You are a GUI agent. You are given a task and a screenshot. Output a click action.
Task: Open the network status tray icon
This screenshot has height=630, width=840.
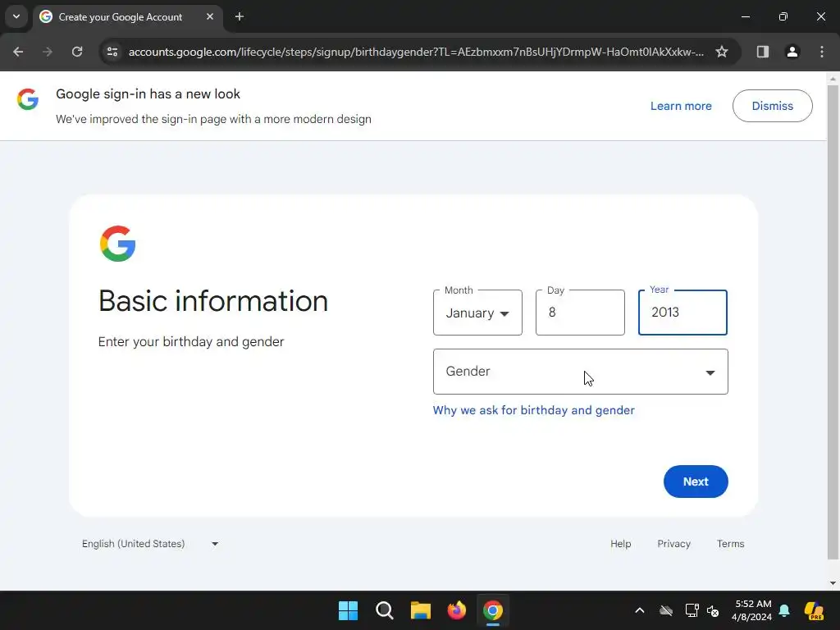(692, 610)
